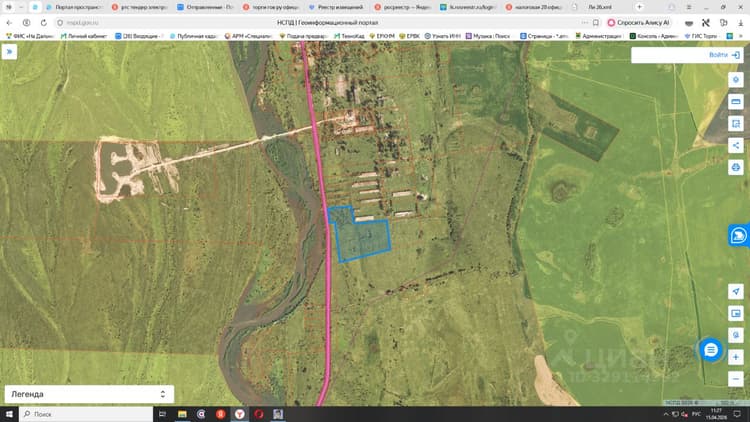Zoom out with the minus button
Image resolution: width=750 pixels, height=422 pixels.
click(736, 379)
